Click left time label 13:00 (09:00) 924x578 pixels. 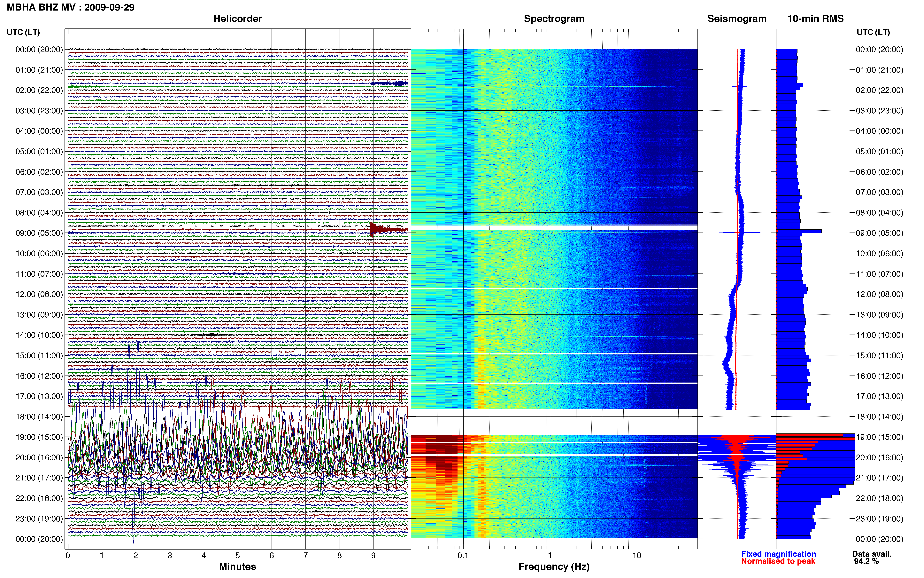click(x=39, y=315)
